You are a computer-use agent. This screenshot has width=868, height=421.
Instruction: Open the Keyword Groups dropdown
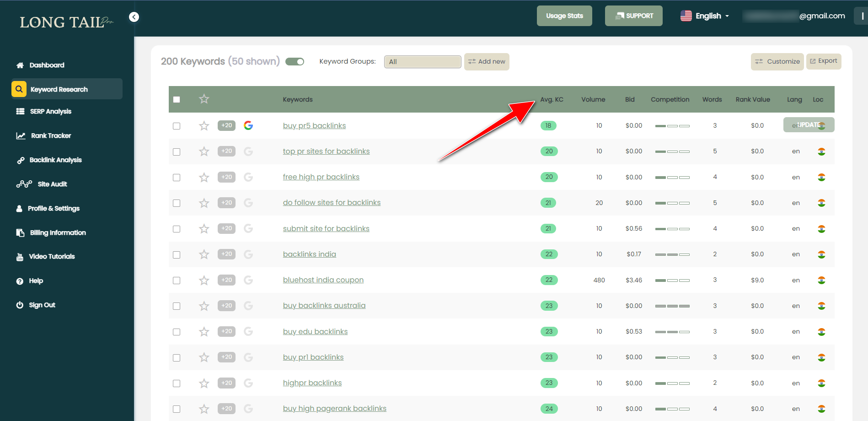422,62
